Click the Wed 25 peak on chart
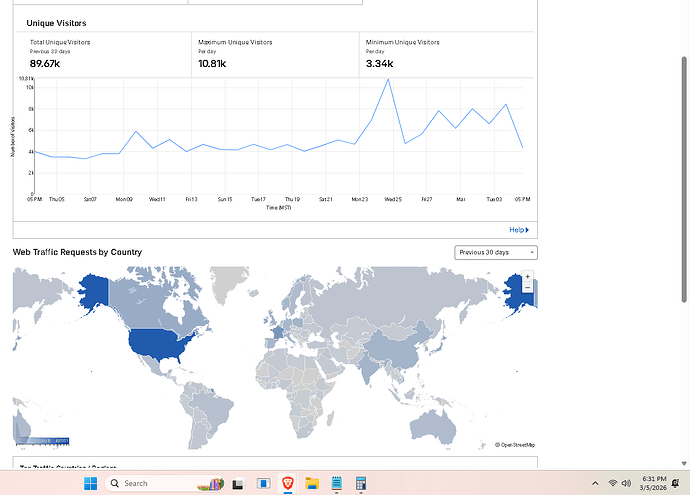690x495 pixels. [388, 79]
